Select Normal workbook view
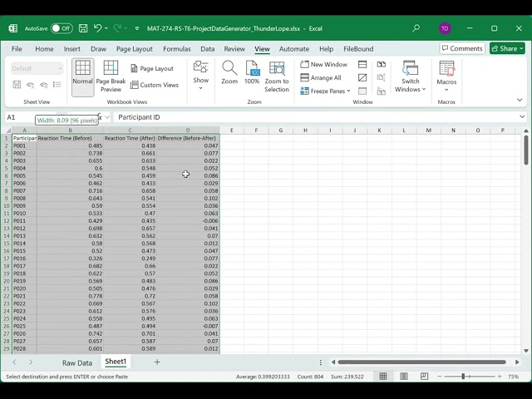Viewport: 532px width, 399px height. pyautogui.click(x=82, y=77)
